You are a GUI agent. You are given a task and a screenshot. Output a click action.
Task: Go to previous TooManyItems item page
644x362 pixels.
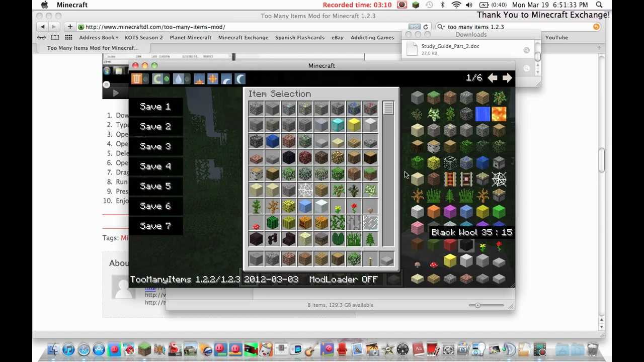(493, 78)
